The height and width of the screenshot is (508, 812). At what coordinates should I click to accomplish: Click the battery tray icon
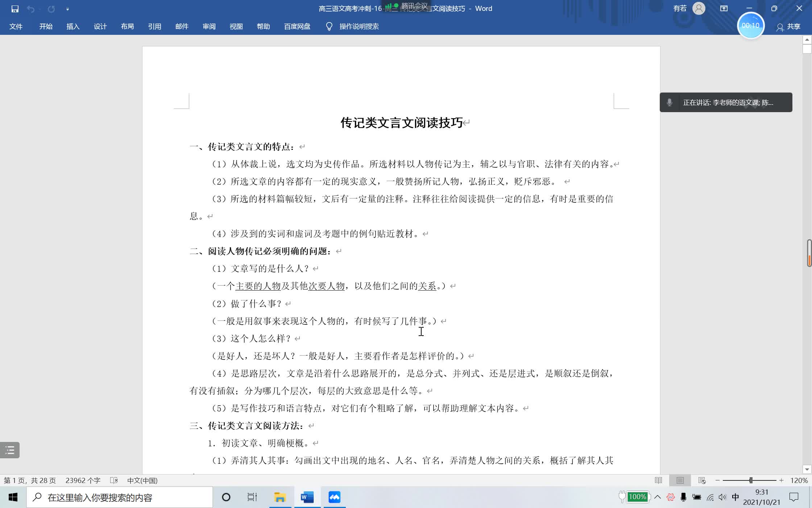tap(697, 497)
